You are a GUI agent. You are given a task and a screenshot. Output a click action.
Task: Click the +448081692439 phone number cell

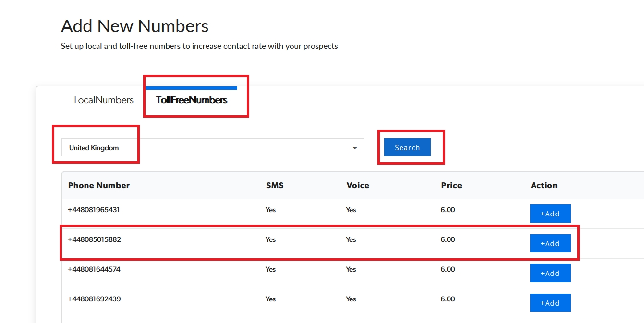[x=94, y=299]
